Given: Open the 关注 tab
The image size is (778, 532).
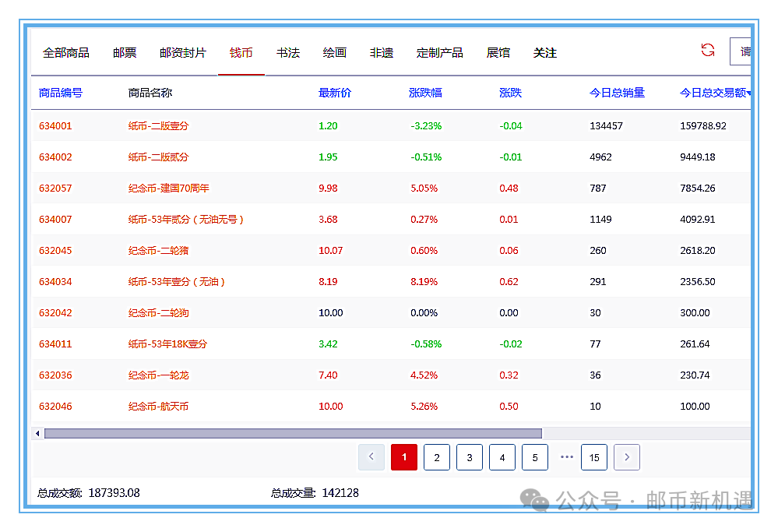Looking at the screenshot, I should click(x=545, y=53).
